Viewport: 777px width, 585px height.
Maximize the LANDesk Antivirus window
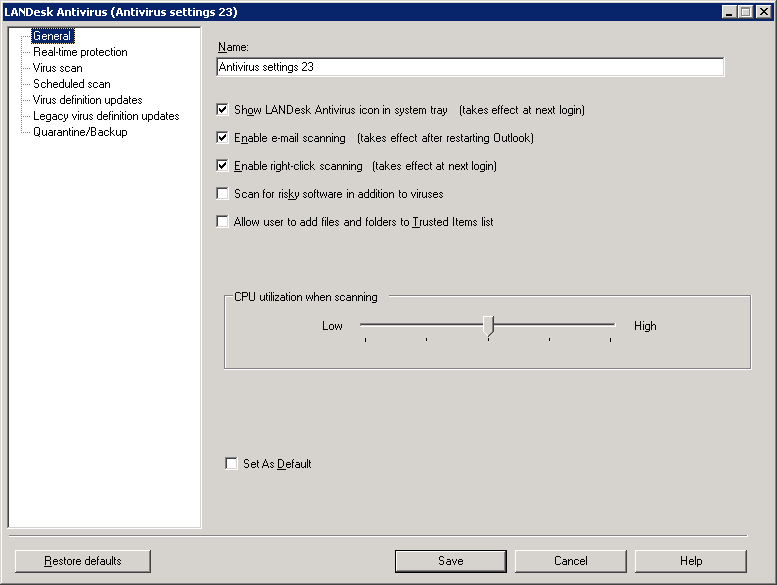click(746, 12)
